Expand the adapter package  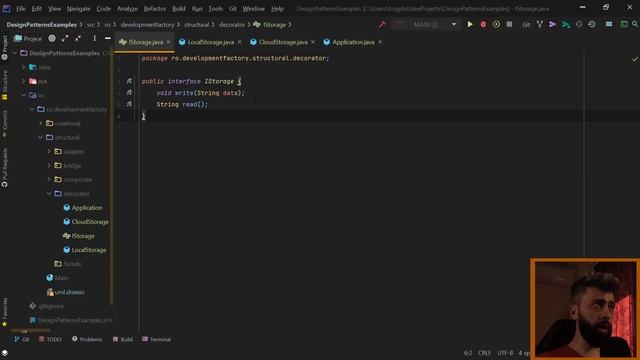[49, 151]
